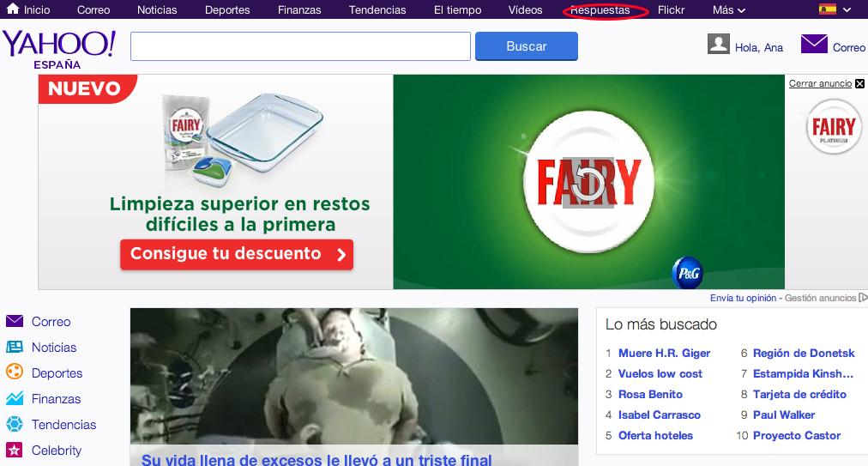Image resolution: width=868 pixels, height=466 pixels.
Task: Click the Finanzas chart icon in sidebar
Action: coord(15,399)
